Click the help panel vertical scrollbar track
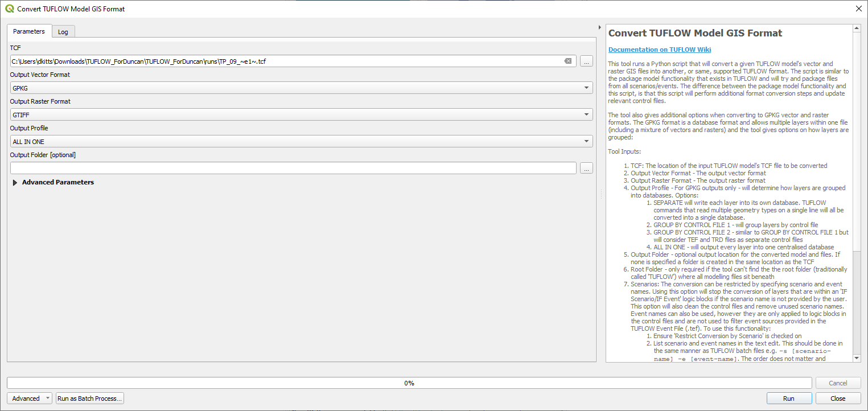 point(857,302)
